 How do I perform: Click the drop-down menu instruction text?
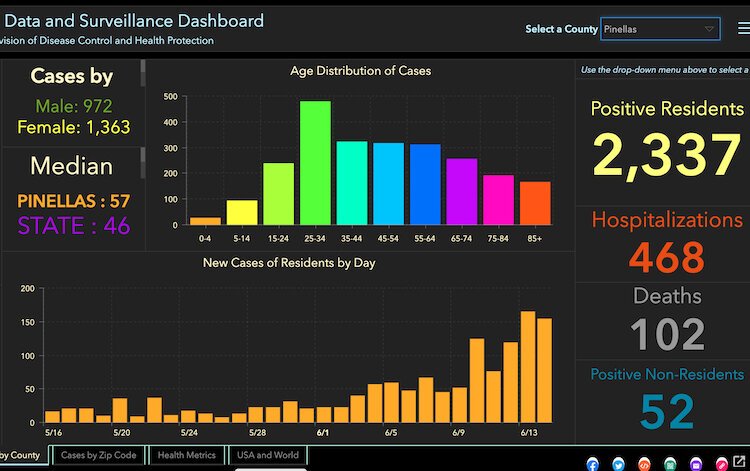click(x=665, y=70)
